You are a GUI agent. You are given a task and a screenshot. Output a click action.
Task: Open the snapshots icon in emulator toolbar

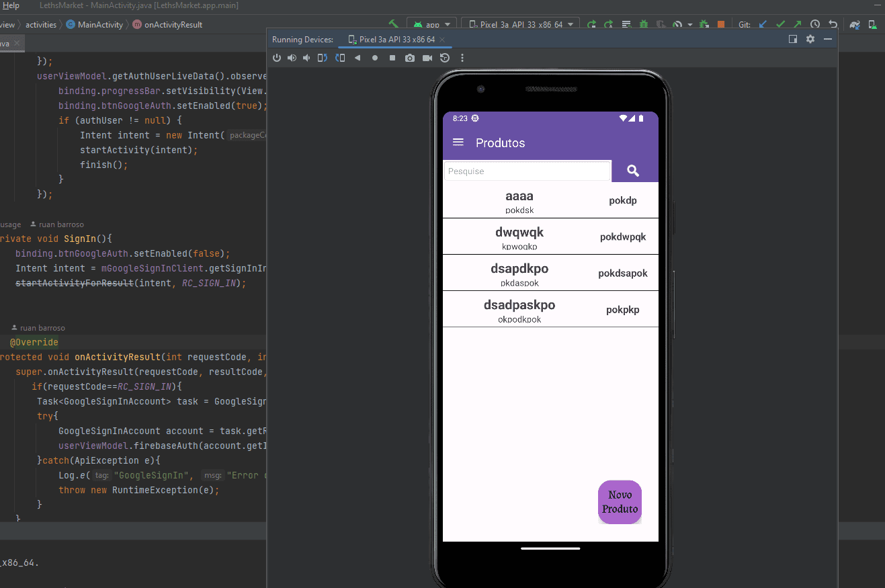445,58
